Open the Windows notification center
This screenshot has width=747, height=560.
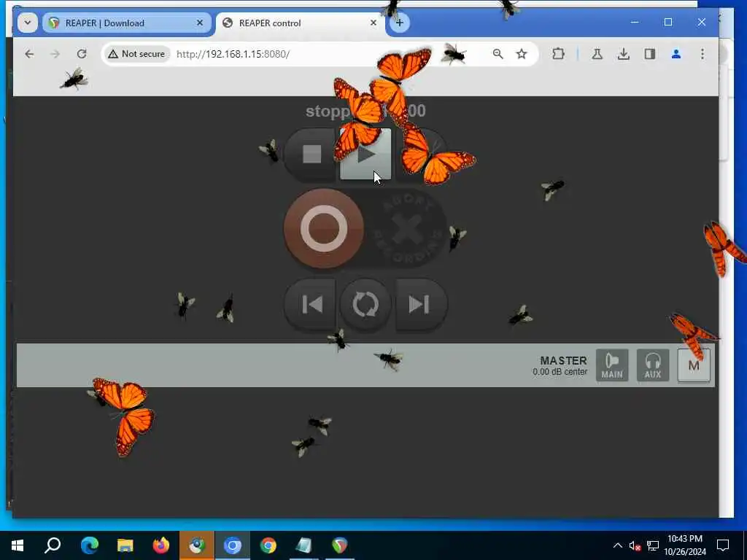tap(723, 545)
